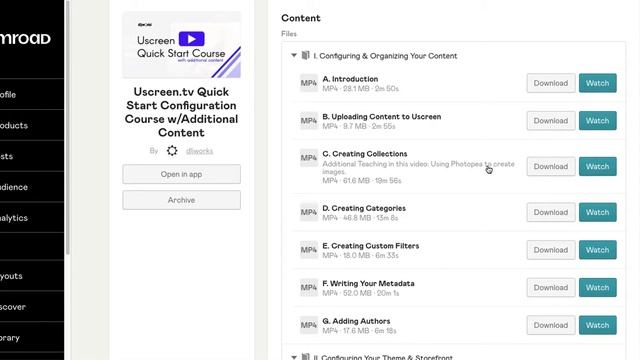
Task: Click the Gumroad logo in the sidebar
Action: pyautogui.click(x=25, y=39)
